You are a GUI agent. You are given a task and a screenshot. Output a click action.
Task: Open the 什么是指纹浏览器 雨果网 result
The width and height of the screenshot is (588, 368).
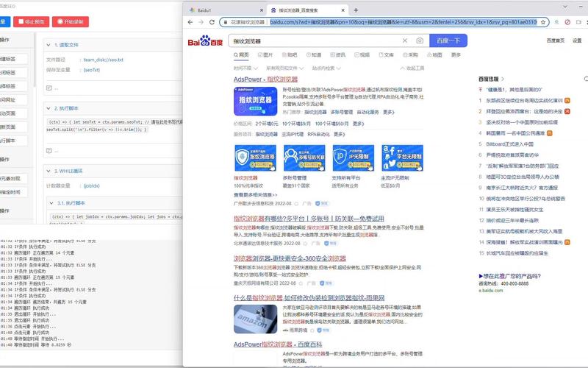click(309, 298)
